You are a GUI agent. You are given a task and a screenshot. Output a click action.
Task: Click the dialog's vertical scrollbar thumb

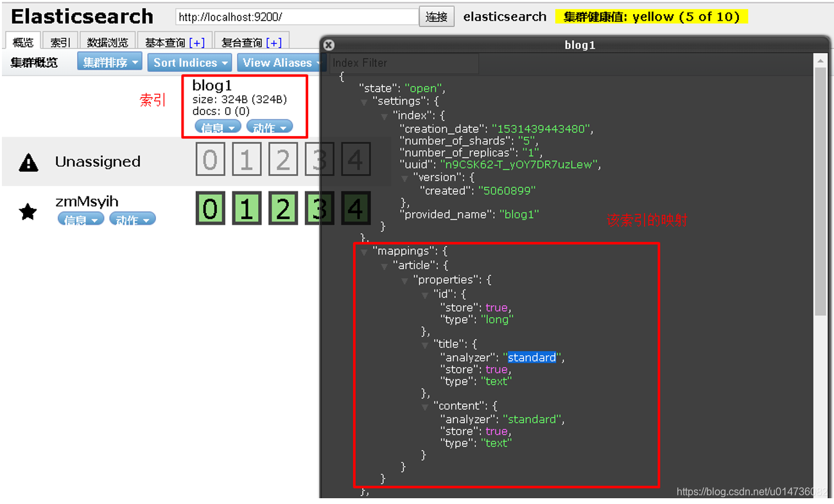(x=820, y=191)
